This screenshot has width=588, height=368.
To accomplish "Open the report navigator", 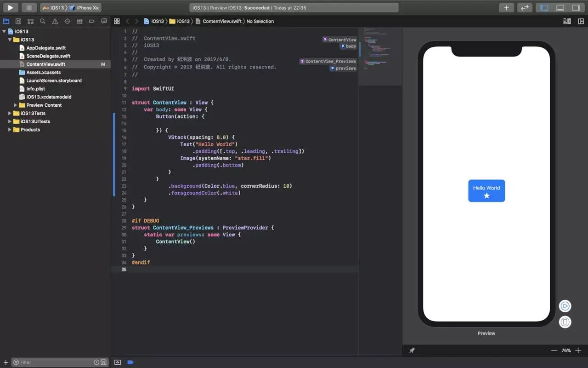I will point(104,21).
